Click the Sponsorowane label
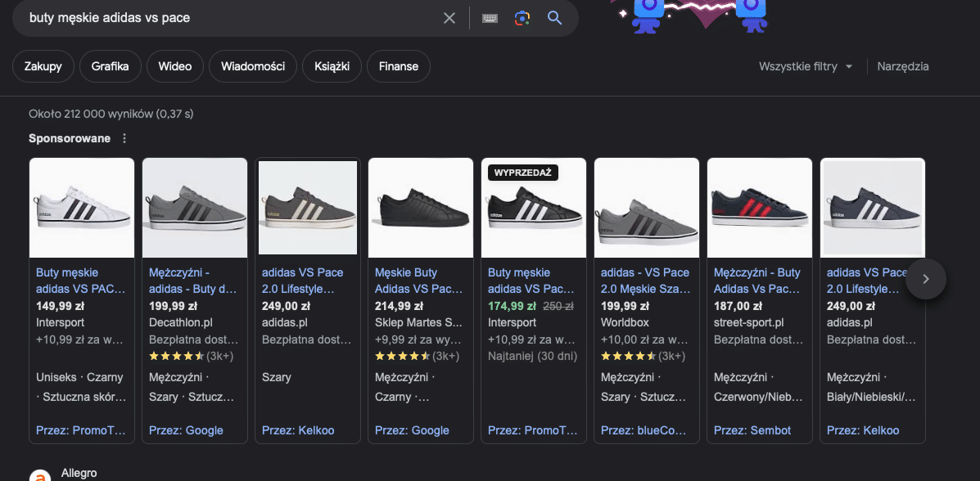The height and width of the screenshot is (481, 980). click(70, 138)
